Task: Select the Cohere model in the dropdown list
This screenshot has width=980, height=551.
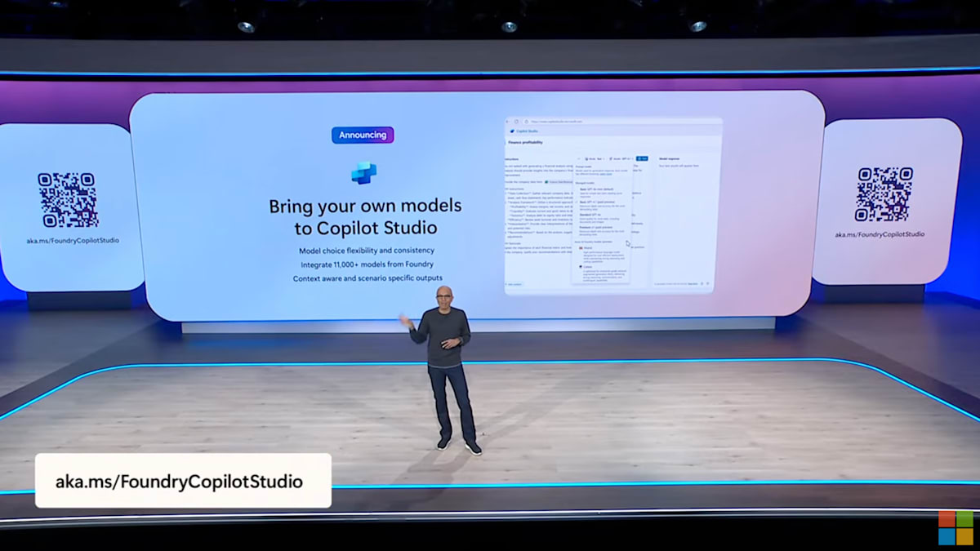Action: (601, 274)
